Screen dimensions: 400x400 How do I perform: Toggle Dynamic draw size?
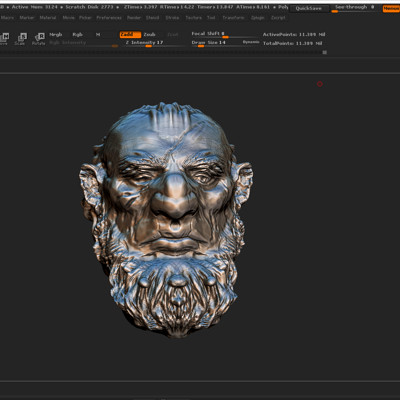[251, 42]
